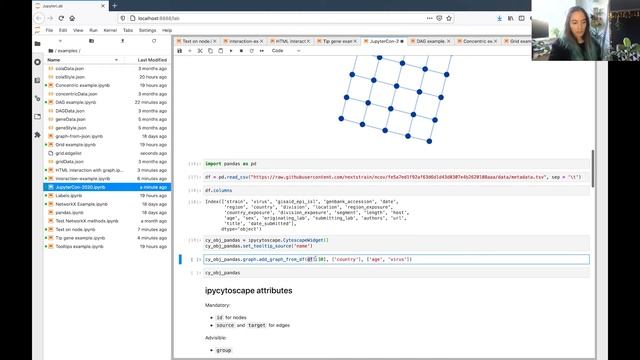The width and height of the screenshot is (640, 360).
Task: Upload files using the upload icon
Action: [122, 41]
